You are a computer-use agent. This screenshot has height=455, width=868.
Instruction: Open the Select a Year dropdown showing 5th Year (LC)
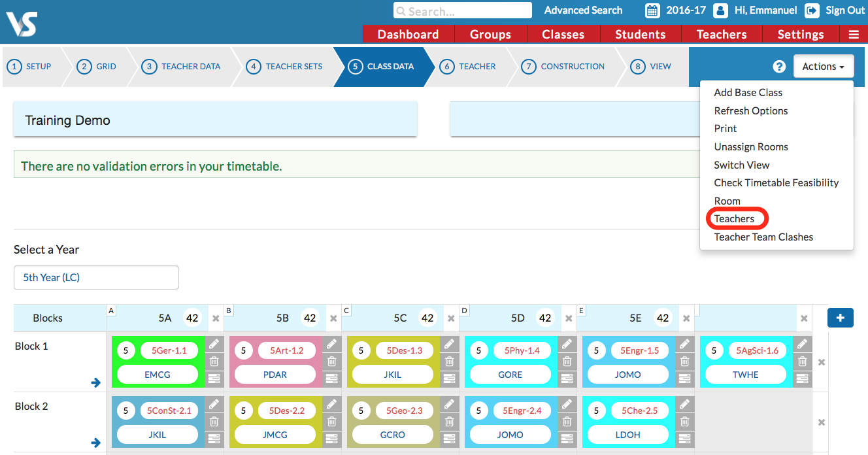click(x=96, y=277)
